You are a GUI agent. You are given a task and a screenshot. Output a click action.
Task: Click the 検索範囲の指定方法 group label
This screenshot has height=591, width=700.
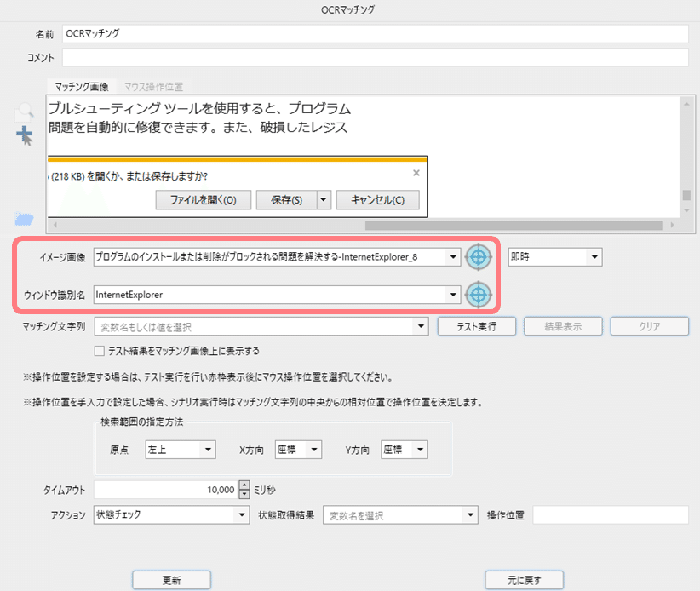click(x=141, y=422)
